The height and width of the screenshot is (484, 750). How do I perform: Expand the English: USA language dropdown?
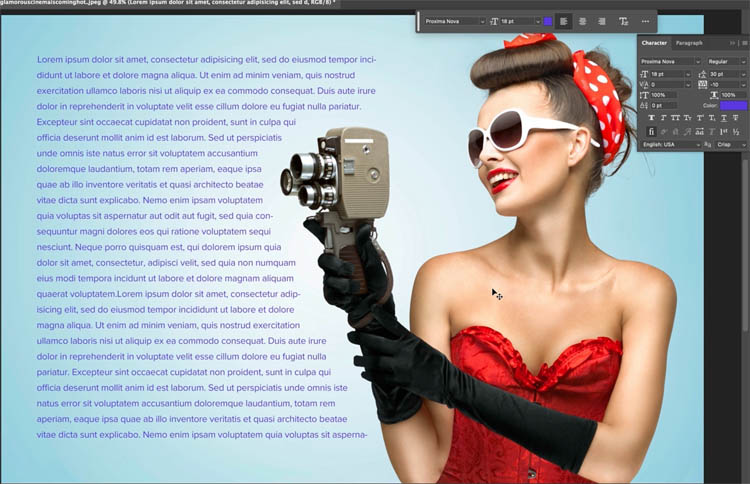point(672,145)
